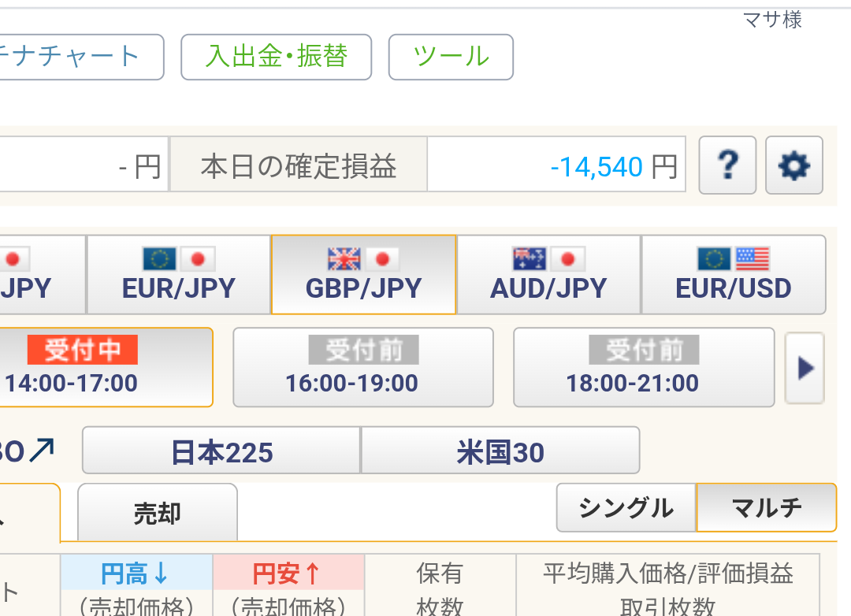The height and width of the screenshot is (616, 851).
Task: Toggle to シングル view mode
Action: click(x=626, y=508)
